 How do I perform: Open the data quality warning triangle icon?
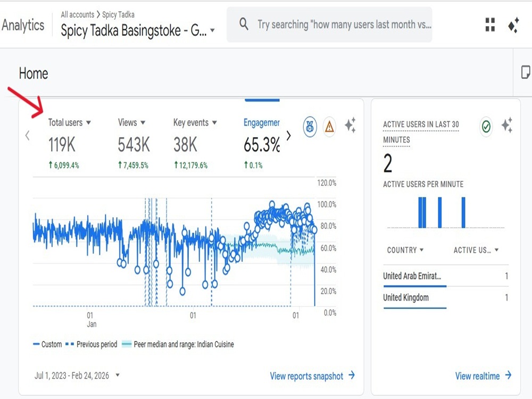329,127
